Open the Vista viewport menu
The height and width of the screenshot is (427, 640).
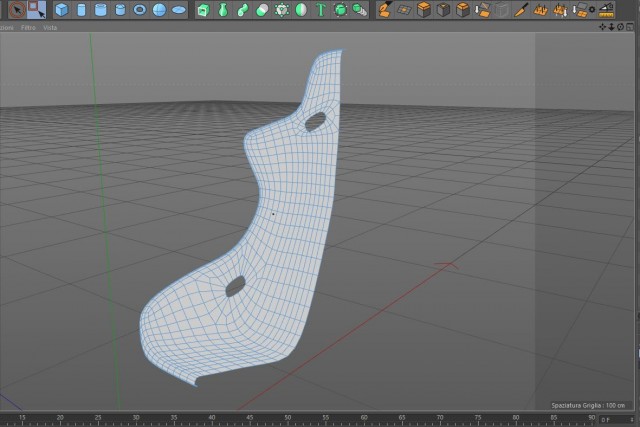coord(50,28)
